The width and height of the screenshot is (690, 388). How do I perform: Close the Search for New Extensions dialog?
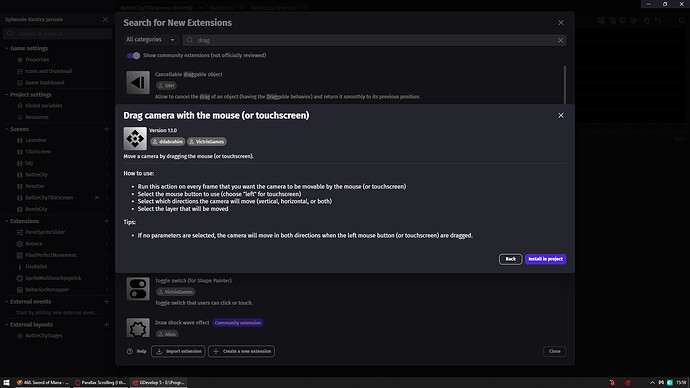pyautogui.click(x=561, y=22)
